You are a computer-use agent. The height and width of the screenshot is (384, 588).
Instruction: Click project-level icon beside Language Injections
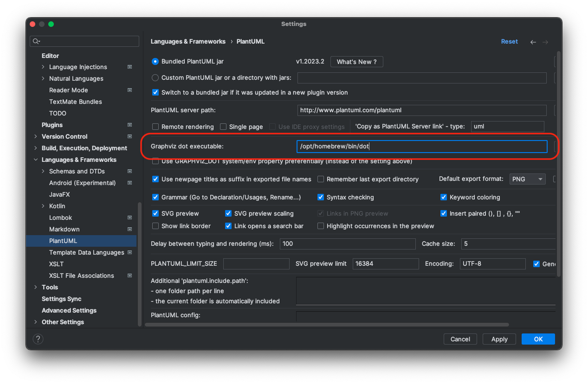coord(130,67)
